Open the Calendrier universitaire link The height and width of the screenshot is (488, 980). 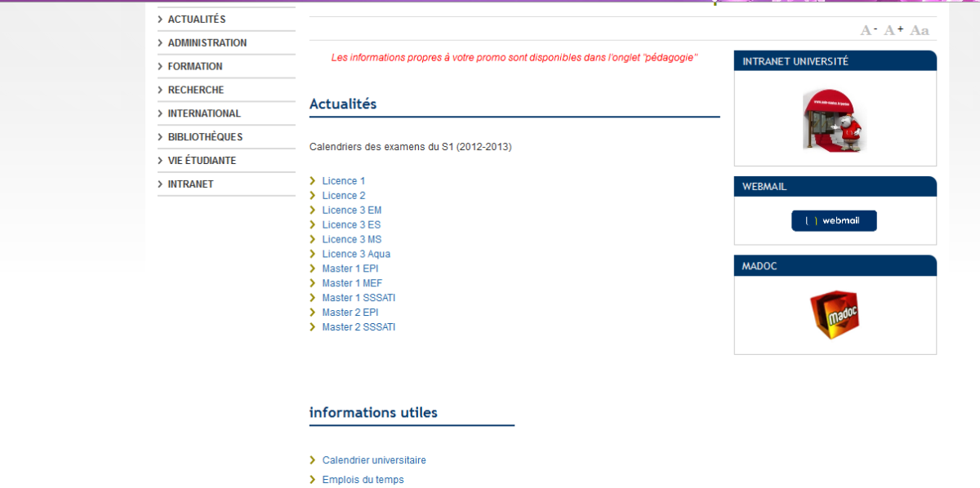374,461
